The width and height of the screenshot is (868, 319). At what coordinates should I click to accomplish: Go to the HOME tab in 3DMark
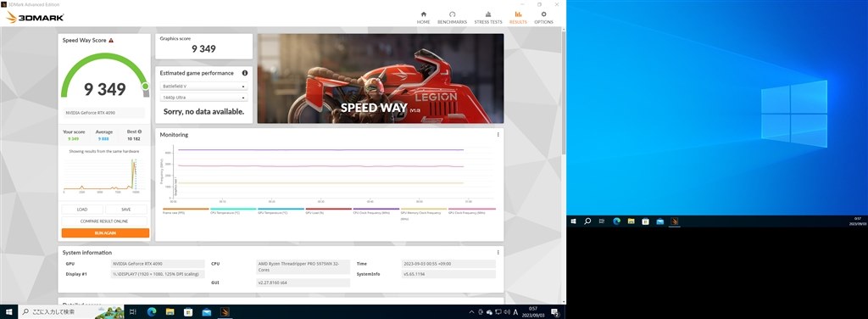tap(424, 17)
